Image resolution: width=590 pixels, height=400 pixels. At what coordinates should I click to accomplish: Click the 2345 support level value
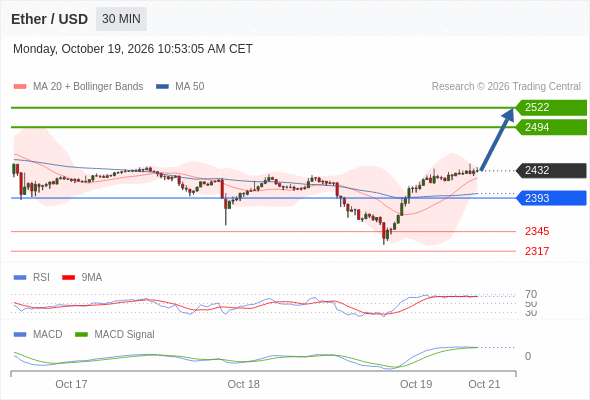tap(537, 231)
